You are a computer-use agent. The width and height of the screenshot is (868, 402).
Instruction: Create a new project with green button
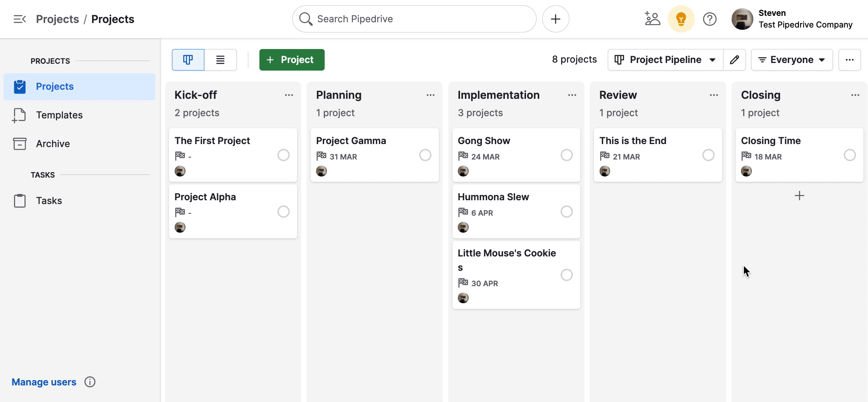[291, 59]
